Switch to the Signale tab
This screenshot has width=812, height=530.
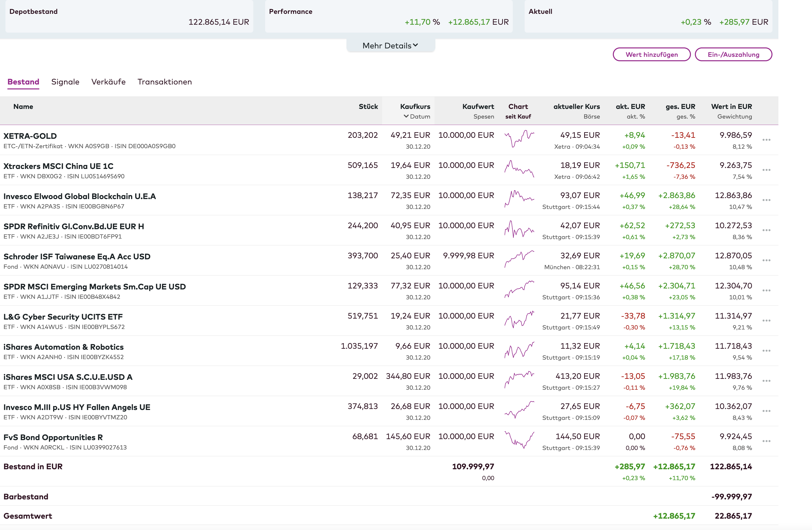[65, 82]
